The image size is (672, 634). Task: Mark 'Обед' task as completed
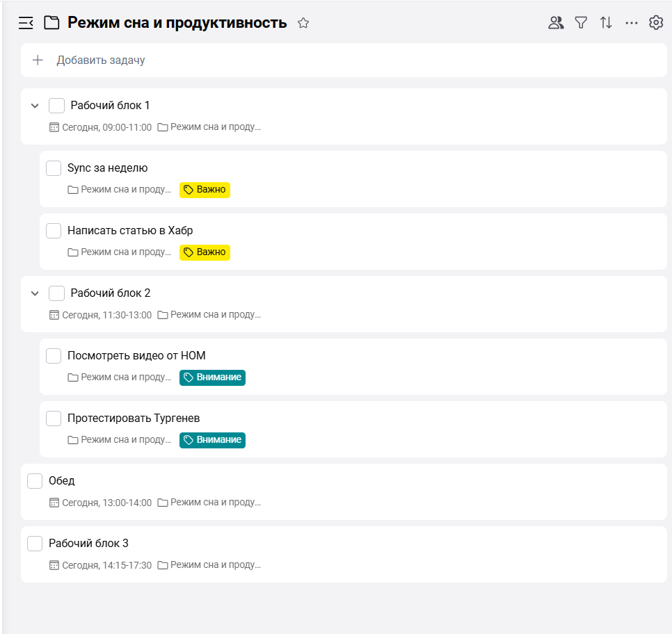35,481
